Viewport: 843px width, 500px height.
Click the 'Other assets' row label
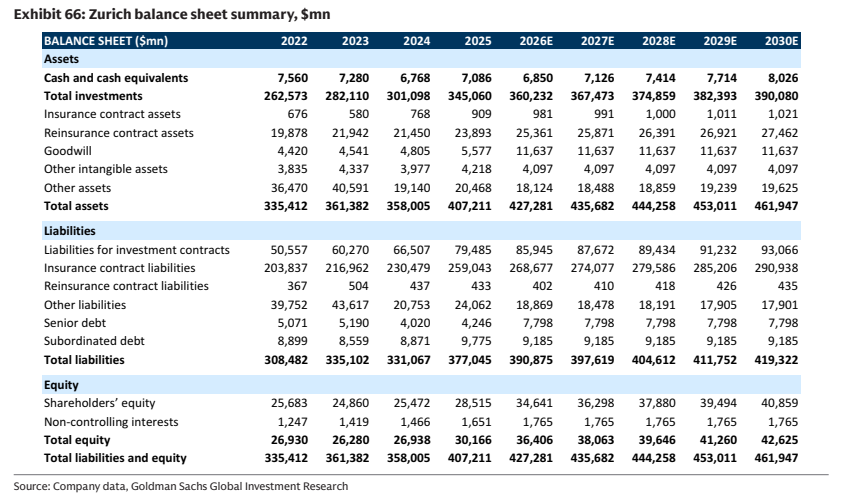pos(77,188)
